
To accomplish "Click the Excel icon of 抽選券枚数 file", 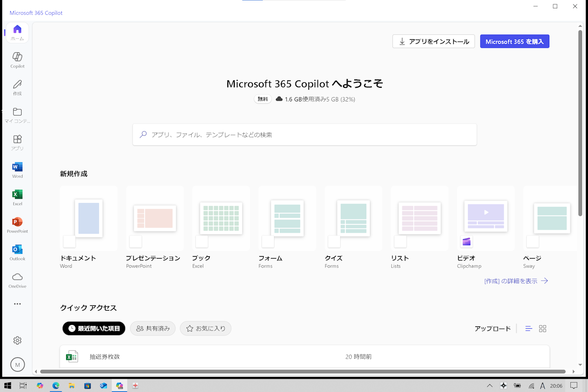I will 72,357.
